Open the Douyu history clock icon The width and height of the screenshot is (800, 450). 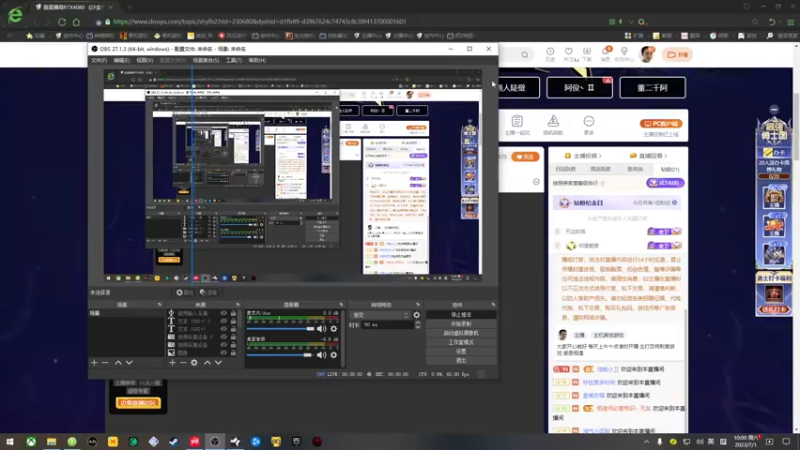550,54
